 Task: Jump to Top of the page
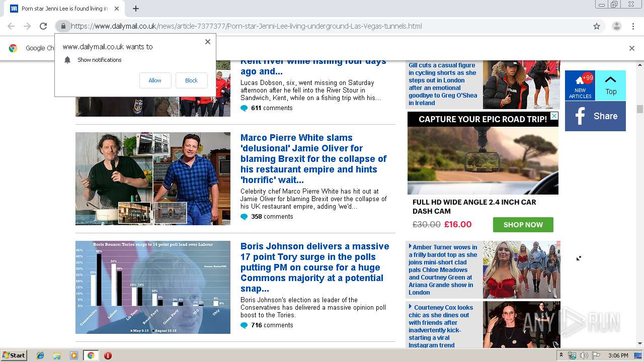pos(611,85)
